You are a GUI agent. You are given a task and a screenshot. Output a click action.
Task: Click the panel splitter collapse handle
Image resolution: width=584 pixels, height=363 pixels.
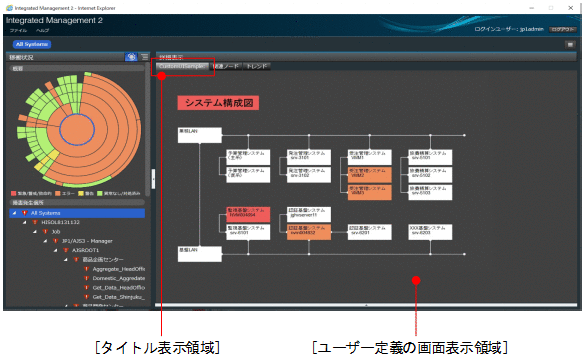pyautogui.click(x=153, y=179)
